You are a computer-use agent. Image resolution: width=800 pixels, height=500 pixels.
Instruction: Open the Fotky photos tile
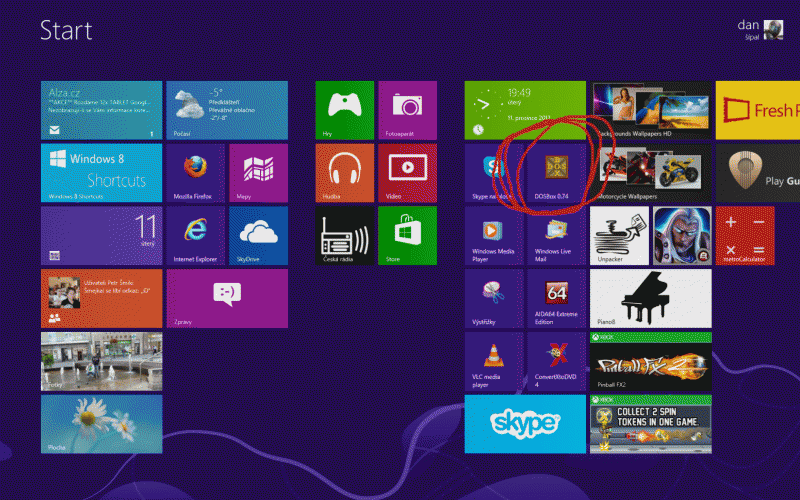(102, 361)
